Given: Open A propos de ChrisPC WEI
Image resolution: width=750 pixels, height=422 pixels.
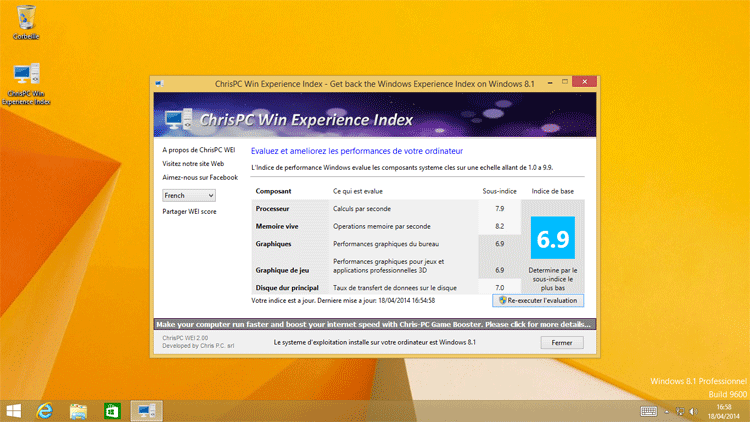Looking at the screenshot, I should 199,150.
